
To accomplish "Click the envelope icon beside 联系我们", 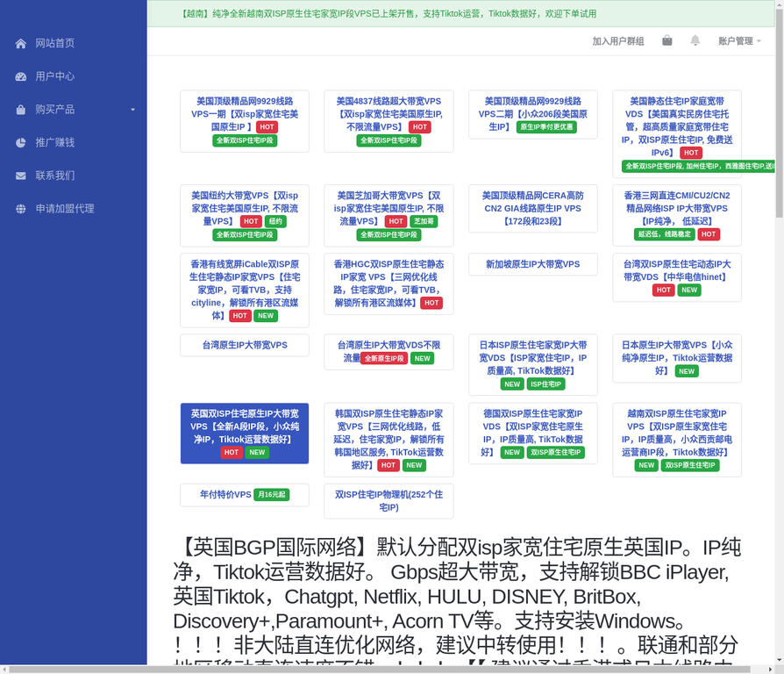I will click(21, 176).
